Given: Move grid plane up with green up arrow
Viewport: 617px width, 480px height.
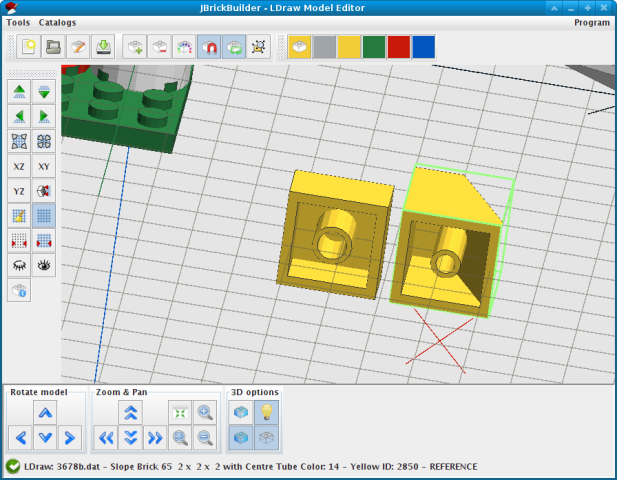Looking at the screenshot, I should [x=19, y=92].
